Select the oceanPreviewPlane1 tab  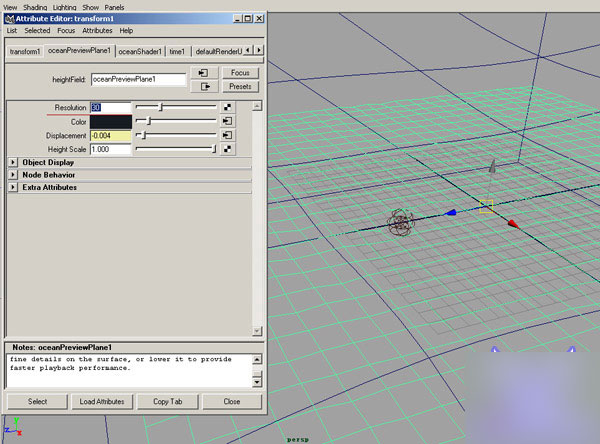[79, 51]
